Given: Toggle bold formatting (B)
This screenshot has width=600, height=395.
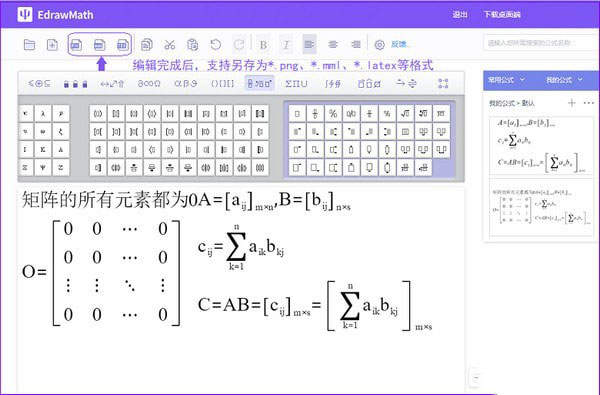Looking at the screenshot, I should point(263,45).
